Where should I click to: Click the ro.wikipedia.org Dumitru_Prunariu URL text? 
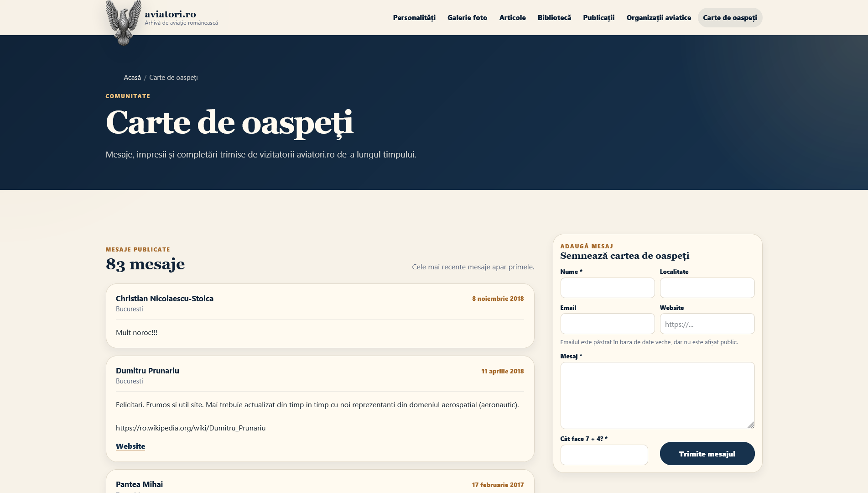(x=191, y=428)
